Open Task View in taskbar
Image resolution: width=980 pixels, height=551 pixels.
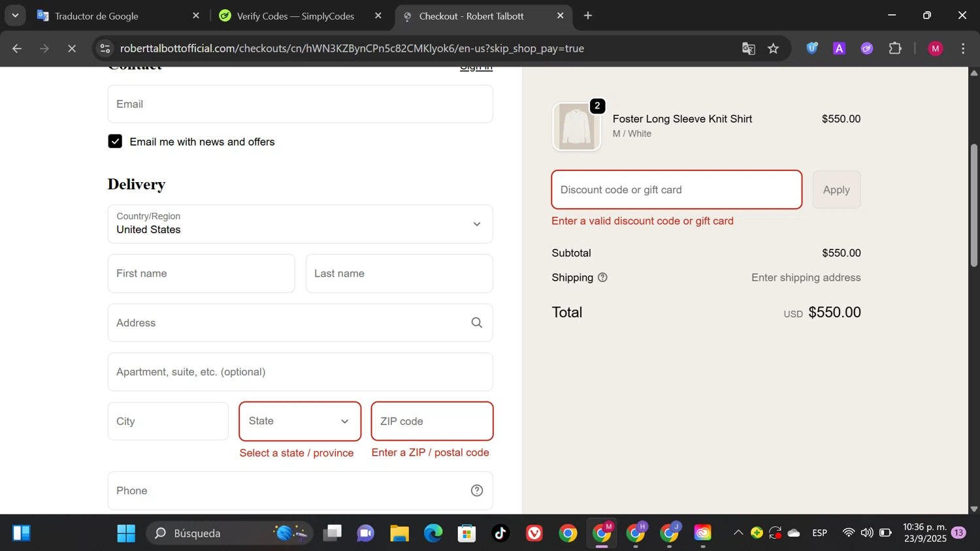click(x=333, y=533)
